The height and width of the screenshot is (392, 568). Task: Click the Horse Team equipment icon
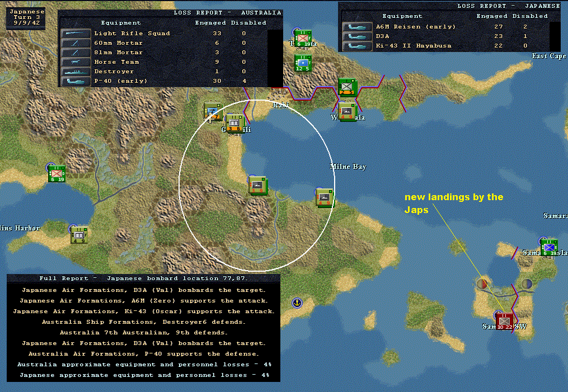[x=76, y=62]
